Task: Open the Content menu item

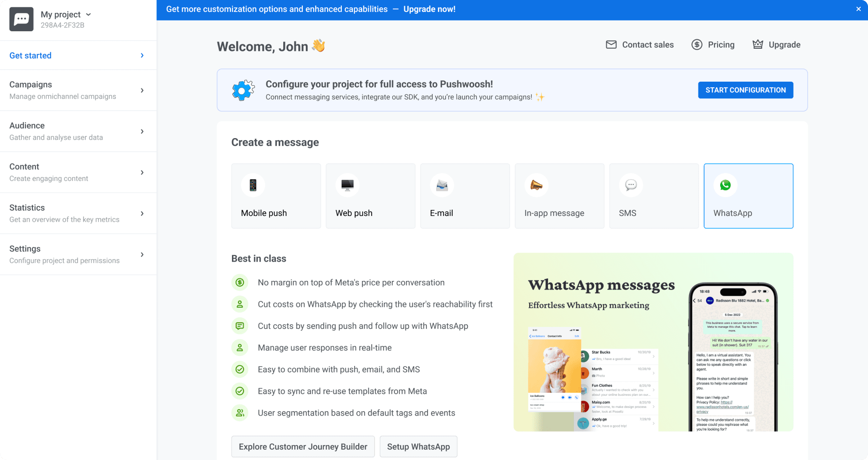Action: coord(78,172)
